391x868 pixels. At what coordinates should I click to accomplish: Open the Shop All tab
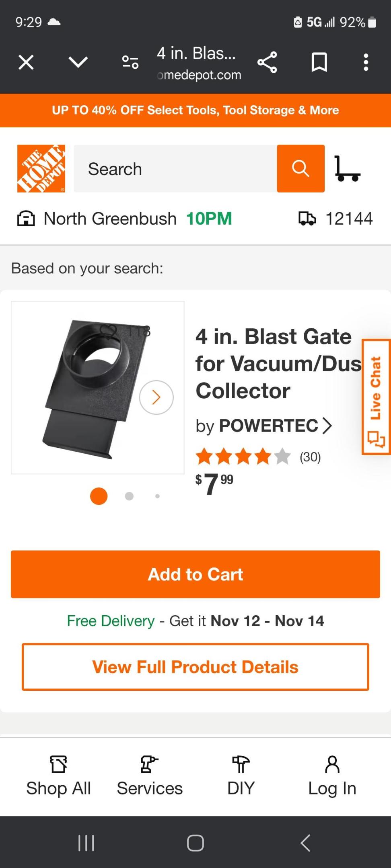click(58, 776)
